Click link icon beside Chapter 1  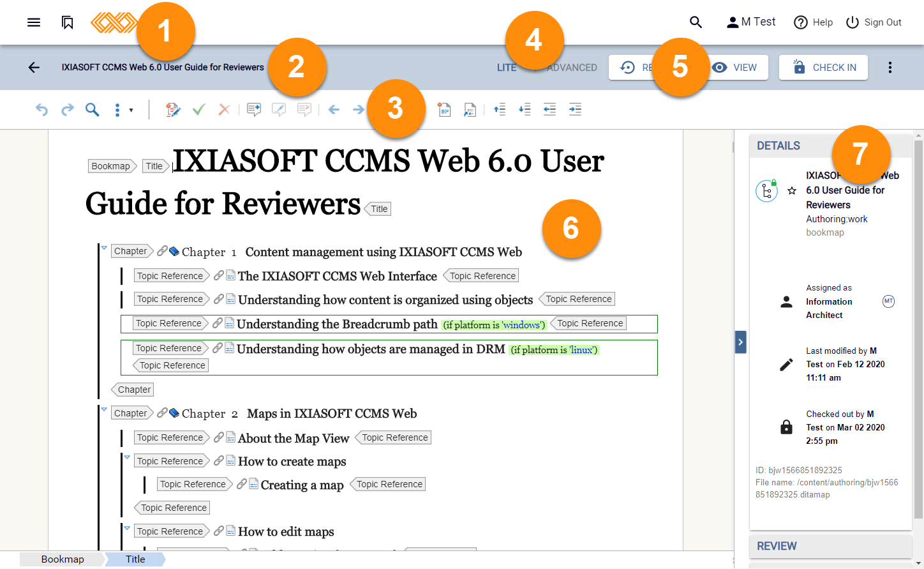[x=162, y=251]
